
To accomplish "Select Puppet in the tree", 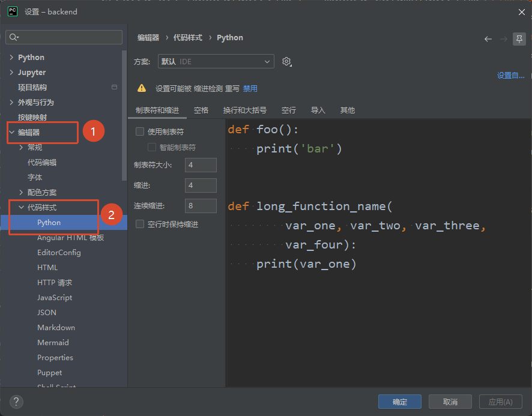I will click(x=49, y=373).
